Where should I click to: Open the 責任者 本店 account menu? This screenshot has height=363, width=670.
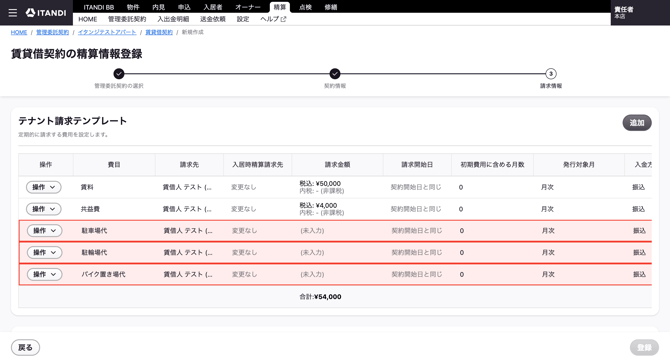640,13
